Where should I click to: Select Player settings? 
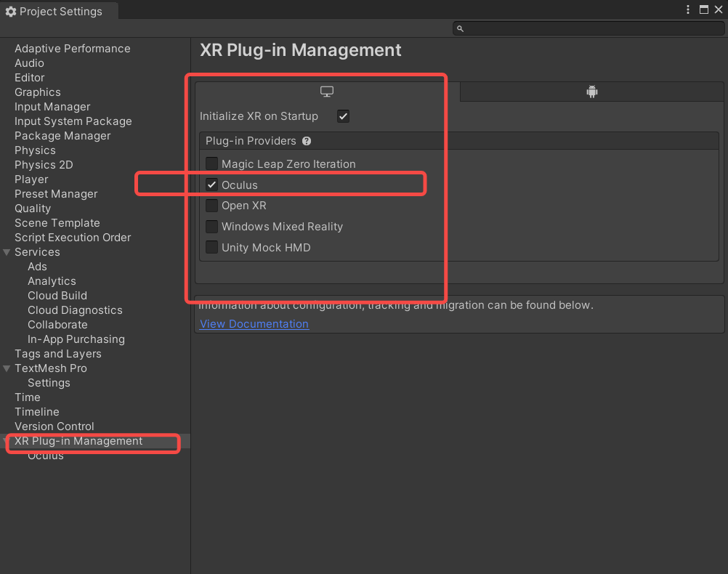click(x=31, y=179)
